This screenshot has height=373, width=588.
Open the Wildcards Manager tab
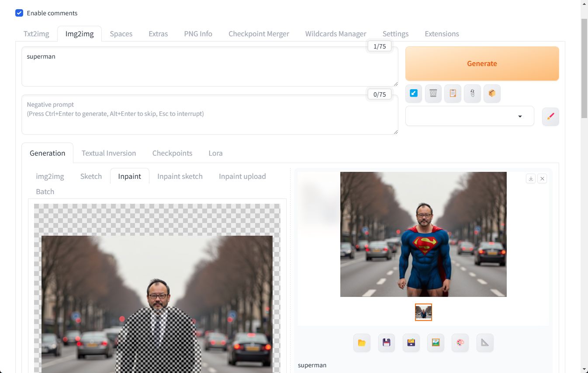pos(336,34)
